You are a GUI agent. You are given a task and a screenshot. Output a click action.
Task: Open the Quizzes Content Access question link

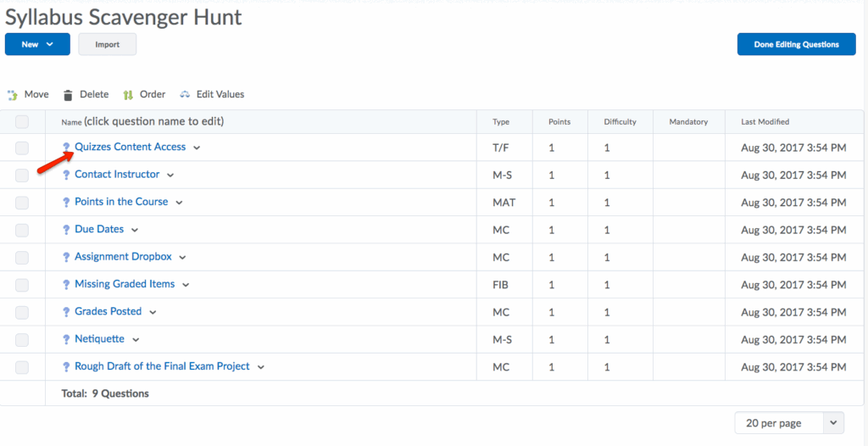(130, 147)
